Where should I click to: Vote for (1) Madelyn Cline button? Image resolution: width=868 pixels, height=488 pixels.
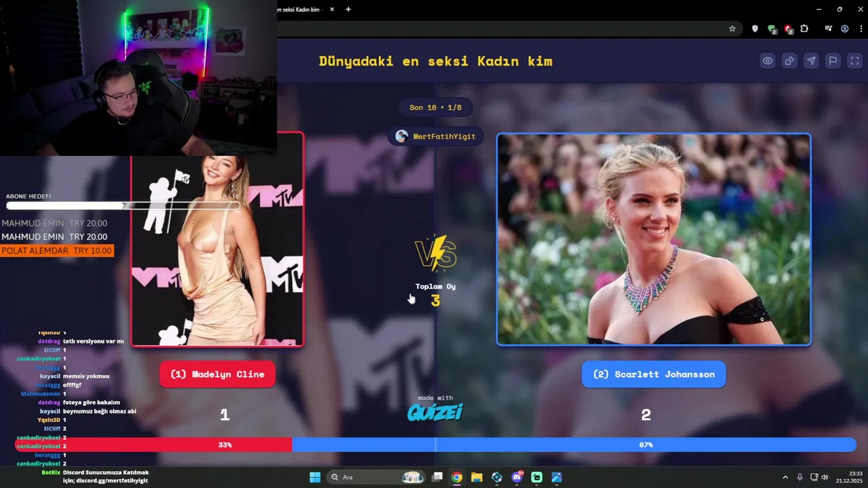coord(217,374)
